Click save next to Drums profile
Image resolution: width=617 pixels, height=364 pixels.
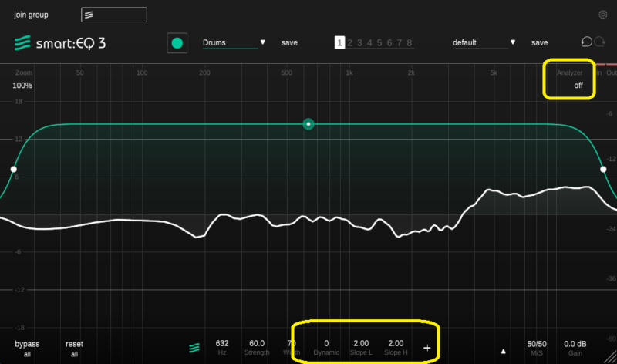coord(289,43)
